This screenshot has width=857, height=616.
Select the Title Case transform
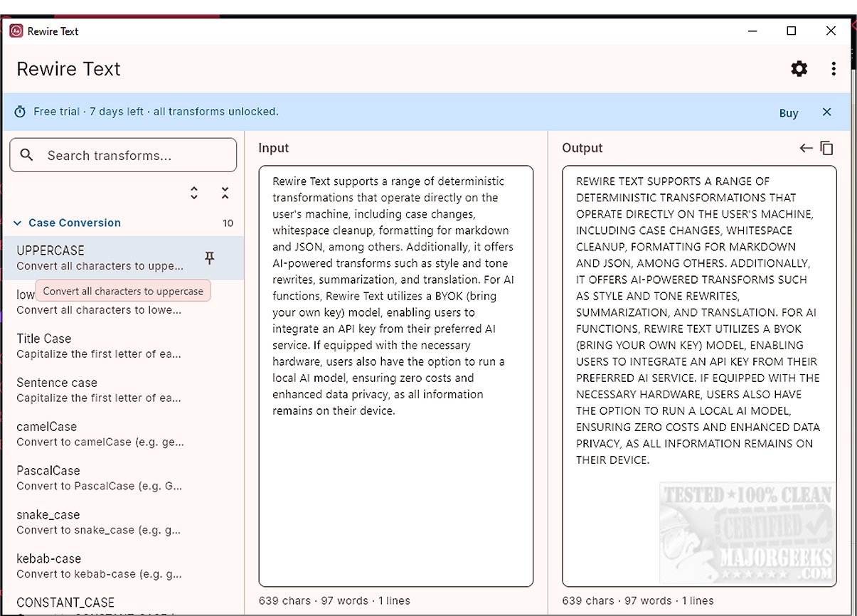coord(123,346)
